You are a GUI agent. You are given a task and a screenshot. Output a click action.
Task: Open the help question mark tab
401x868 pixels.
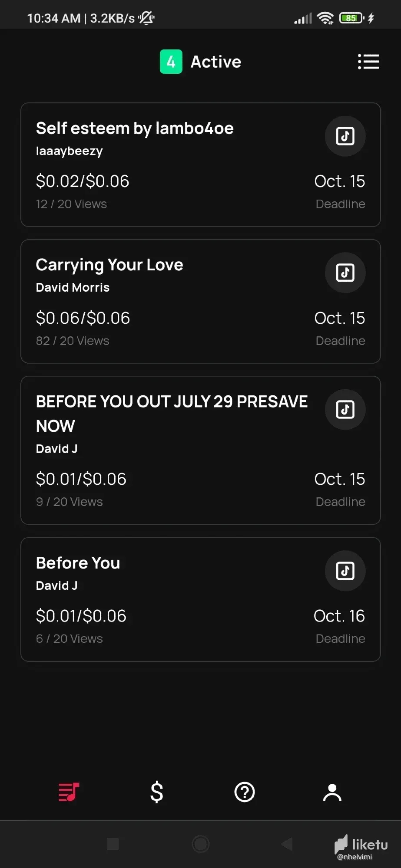[x=245, y=792]
